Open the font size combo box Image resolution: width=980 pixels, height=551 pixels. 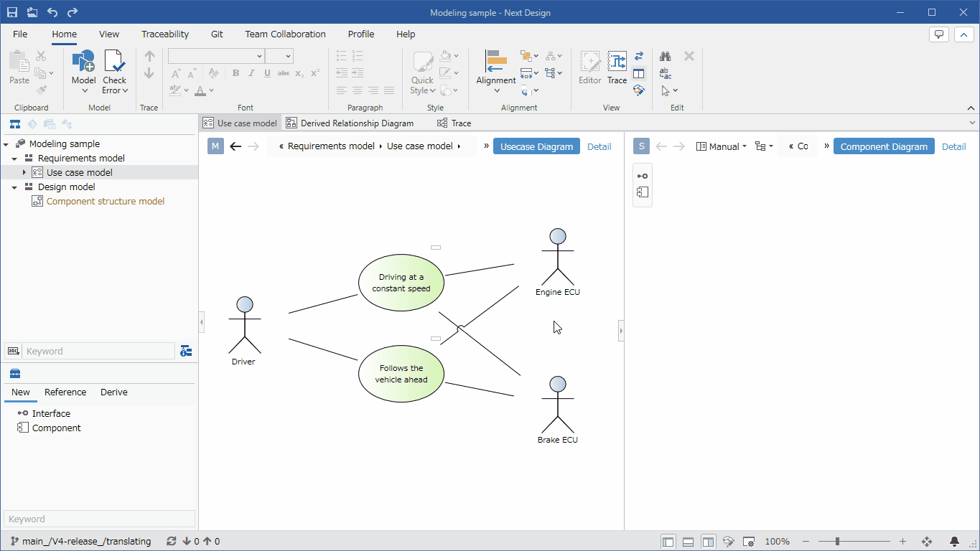pyautogui.click(x=279, y=56)
